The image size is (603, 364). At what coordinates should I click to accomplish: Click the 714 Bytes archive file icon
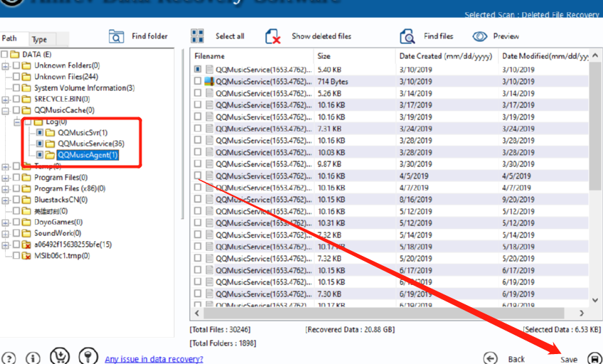[209, 81]
